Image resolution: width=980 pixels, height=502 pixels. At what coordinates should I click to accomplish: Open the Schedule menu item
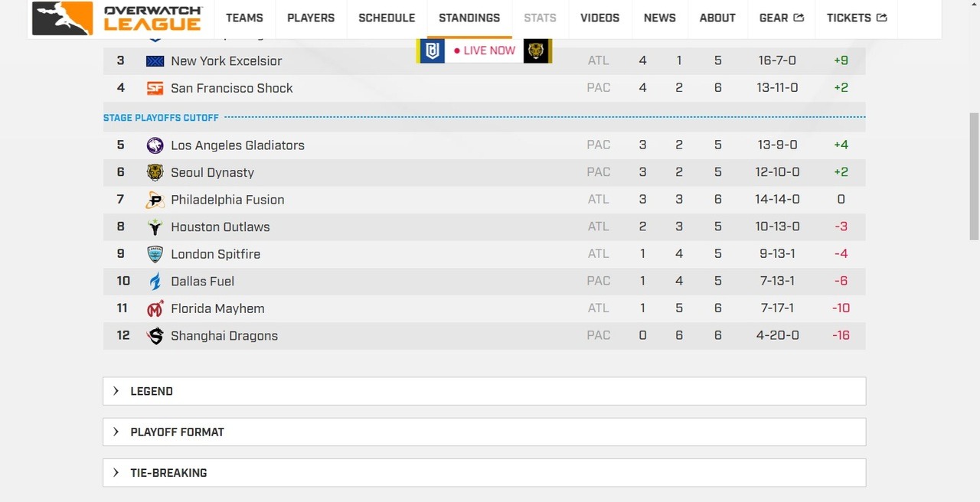click(387, 18)
